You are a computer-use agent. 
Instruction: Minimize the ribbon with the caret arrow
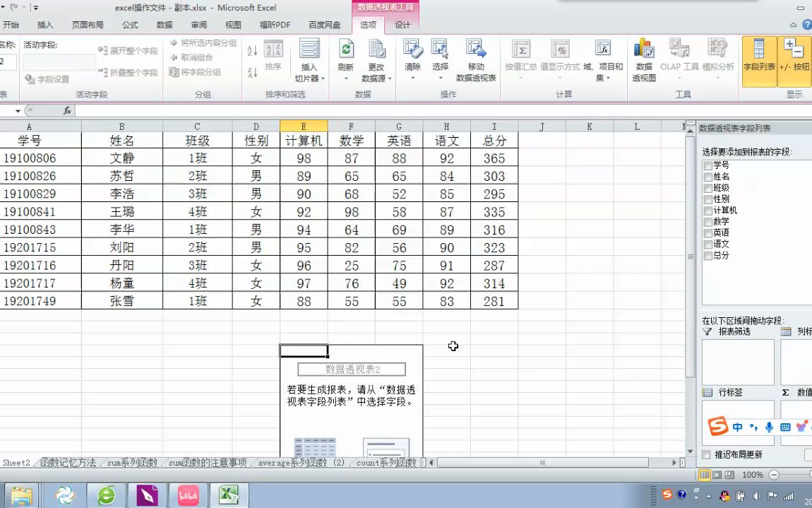tap(794, 25)
